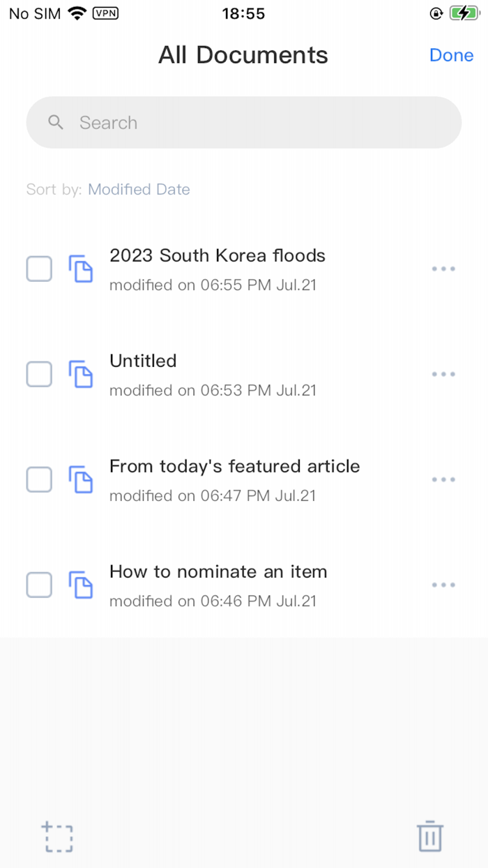Tap Done to exit selection mode
The image size is (488, 868).
click(x=451, y=55)
